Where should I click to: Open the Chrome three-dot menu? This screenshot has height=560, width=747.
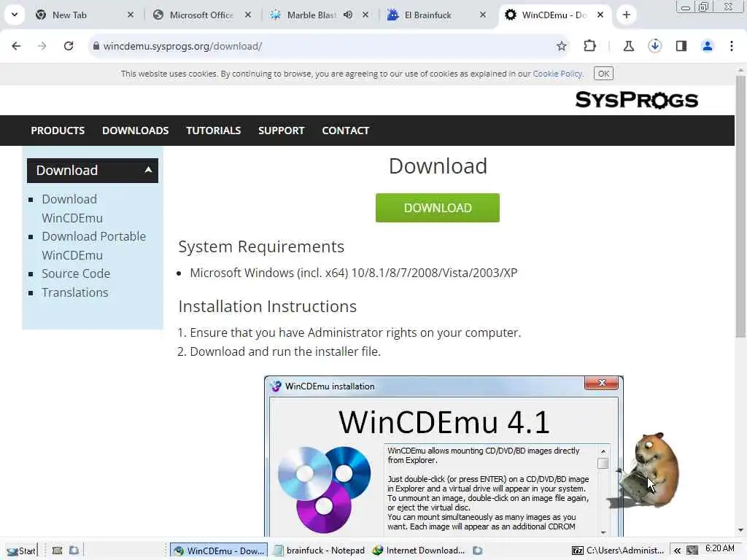pyautogui.click(x=732, y=46)
